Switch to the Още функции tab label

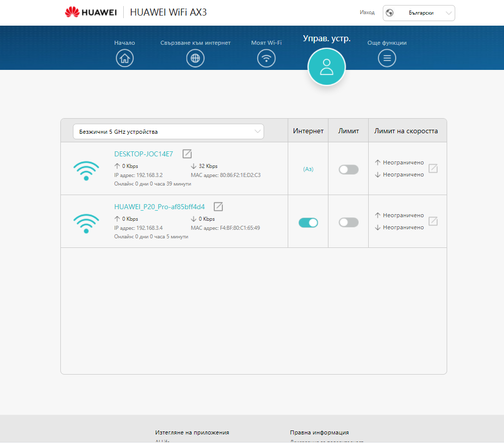[387, 43]
